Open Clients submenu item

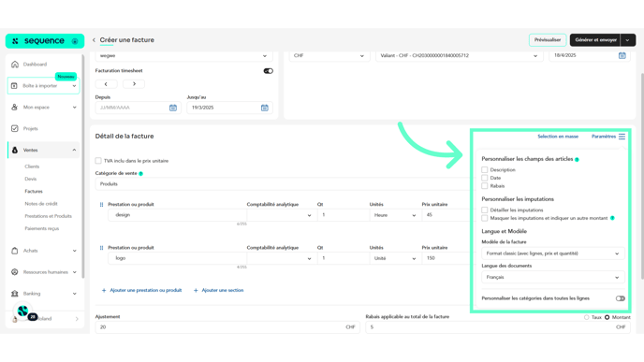(32, 167)
